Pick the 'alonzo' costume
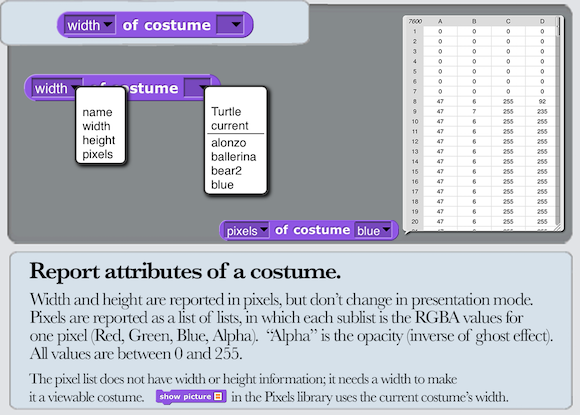 (x=228, y=143)
